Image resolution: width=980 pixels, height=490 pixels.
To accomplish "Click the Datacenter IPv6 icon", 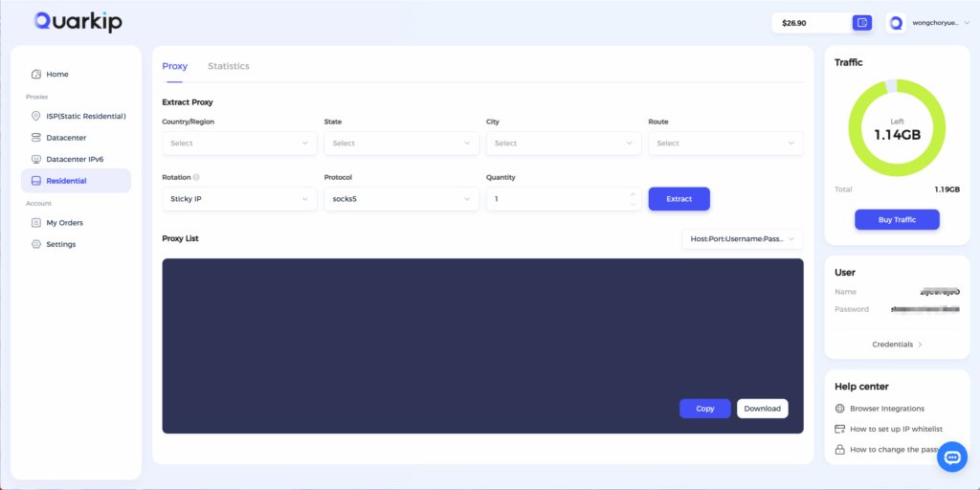I will pyautogui.click(x=36, y=160).
